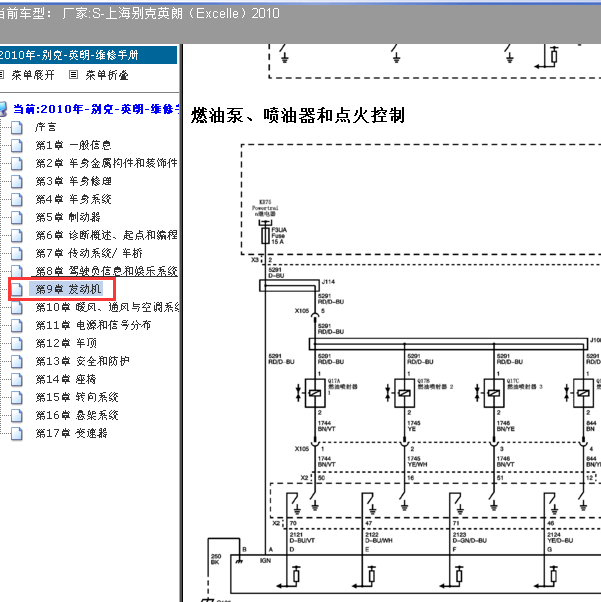The width and height of the screenshot is (601, 602).
Task: Open 第4章 车身系统 chapter
Action: (x=73, y=199)
